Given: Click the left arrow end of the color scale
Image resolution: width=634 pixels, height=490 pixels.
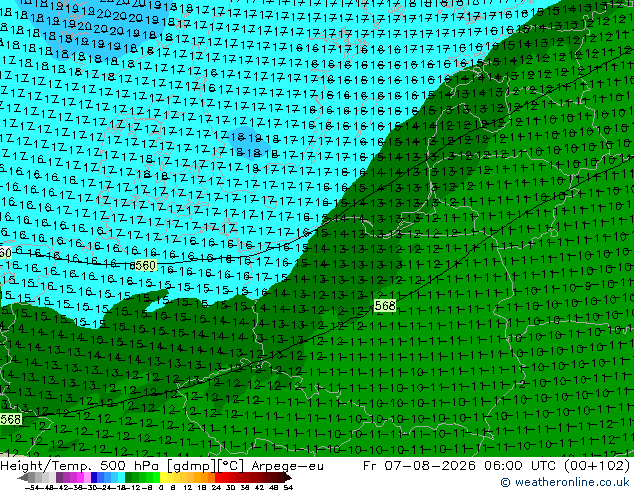Looking at the screenshot, I should pyautogui.click(x=23, y=478).
